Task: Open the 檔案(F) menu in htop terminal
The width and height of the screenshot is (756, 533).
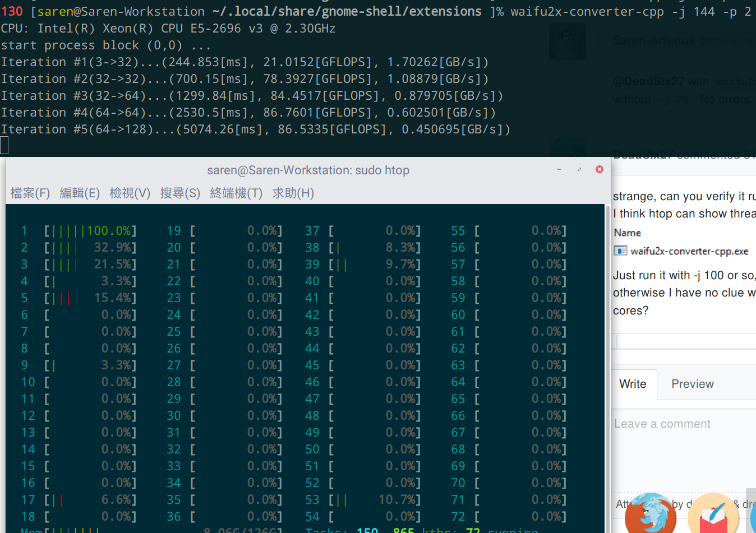Action: coord(30,193)
